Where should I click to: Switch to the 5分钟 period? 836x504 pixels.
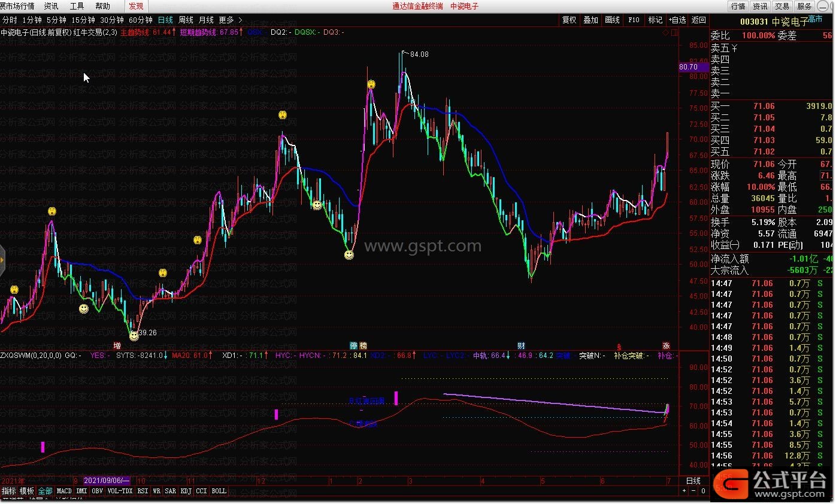[56, 20]
